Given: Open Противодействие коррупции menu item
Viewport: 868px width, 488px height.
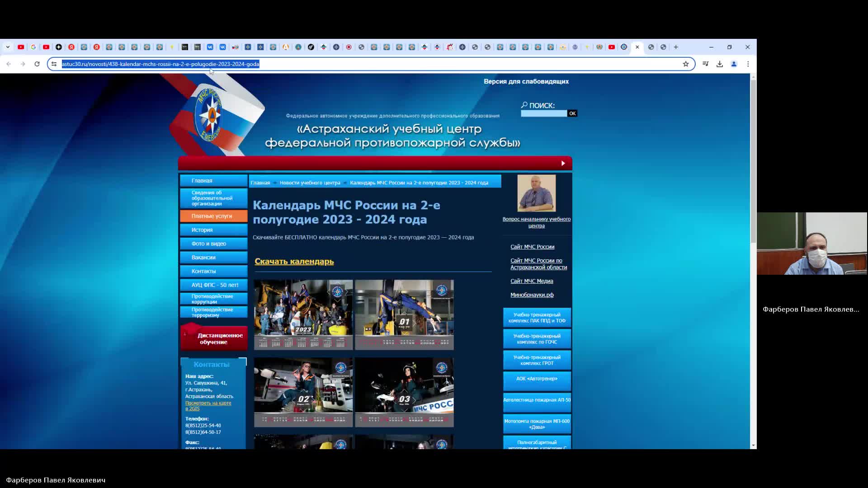Looking at the screenshot, I should coord(214,299).
